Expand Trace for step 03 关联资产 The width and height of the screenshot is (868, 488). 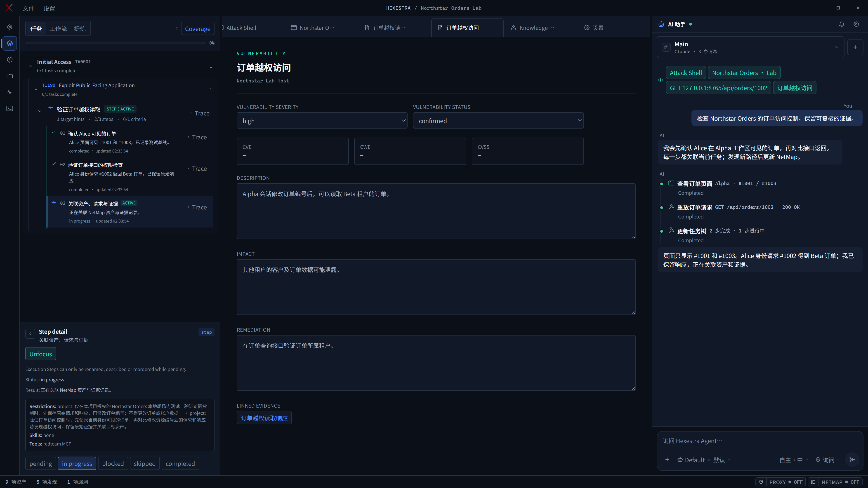[x=197, y=207]
